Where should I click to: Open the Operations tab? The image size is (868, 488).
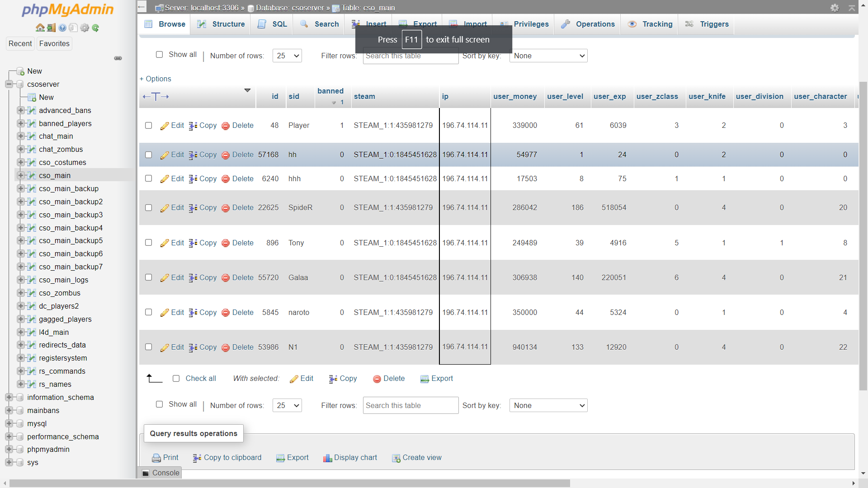588,24
